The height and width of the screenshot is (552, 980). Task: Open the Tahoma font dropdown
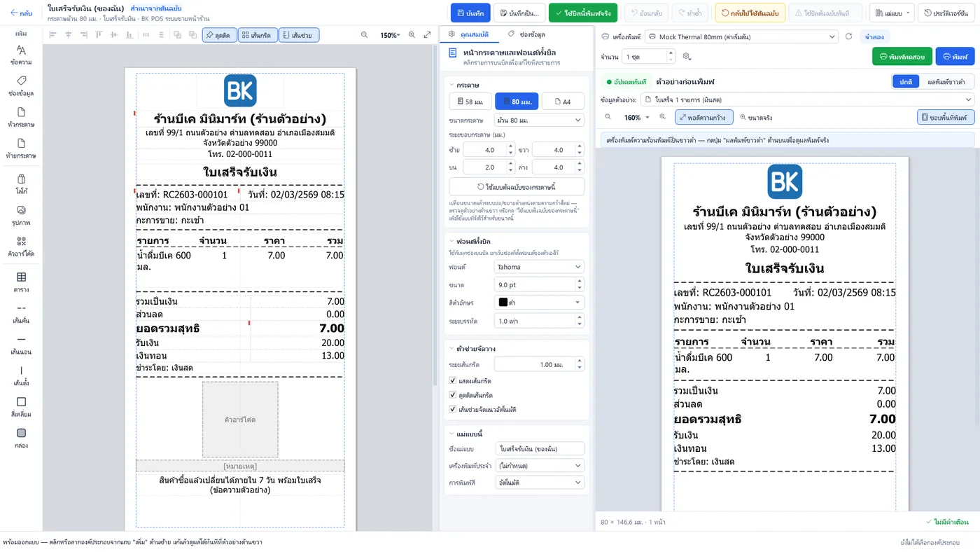click(539, 267)
